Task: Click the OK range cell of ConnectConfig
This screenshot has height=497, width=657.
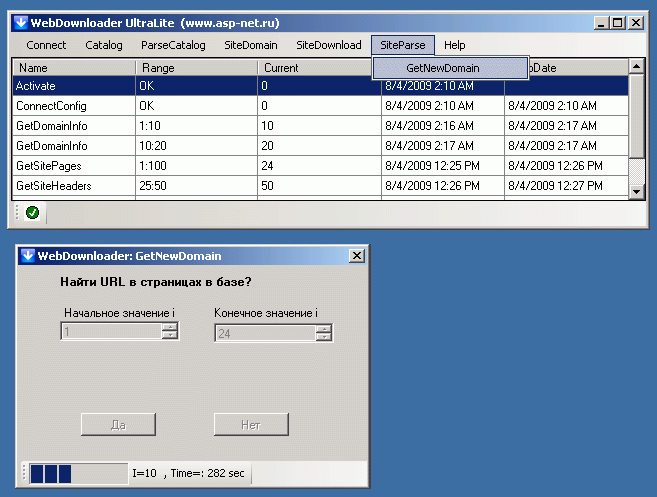Action: (196, 106)
